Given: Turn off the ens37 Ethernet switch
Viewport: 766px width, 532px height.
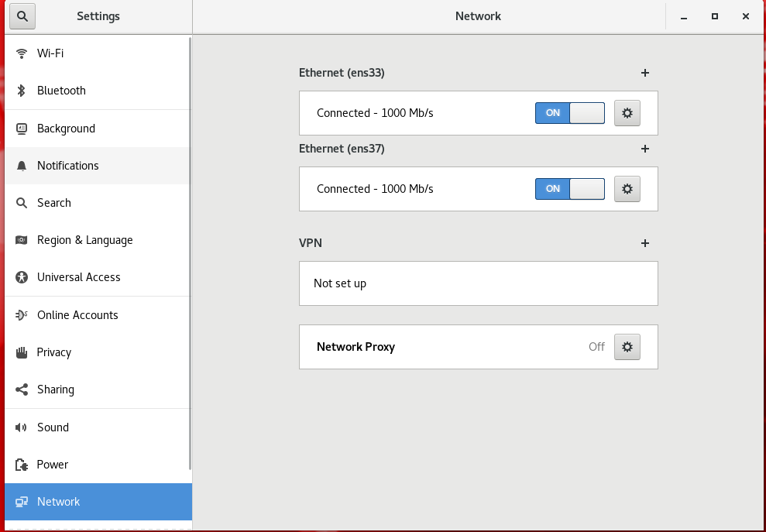Looking at the screenshot, I should 569,189.
